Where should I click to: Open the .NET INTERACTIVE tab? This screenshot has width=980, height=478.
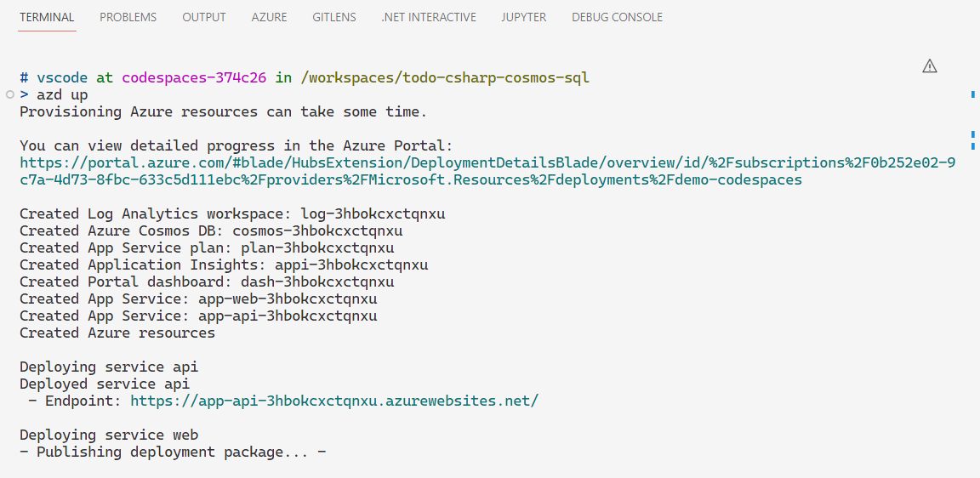[429, 18]
